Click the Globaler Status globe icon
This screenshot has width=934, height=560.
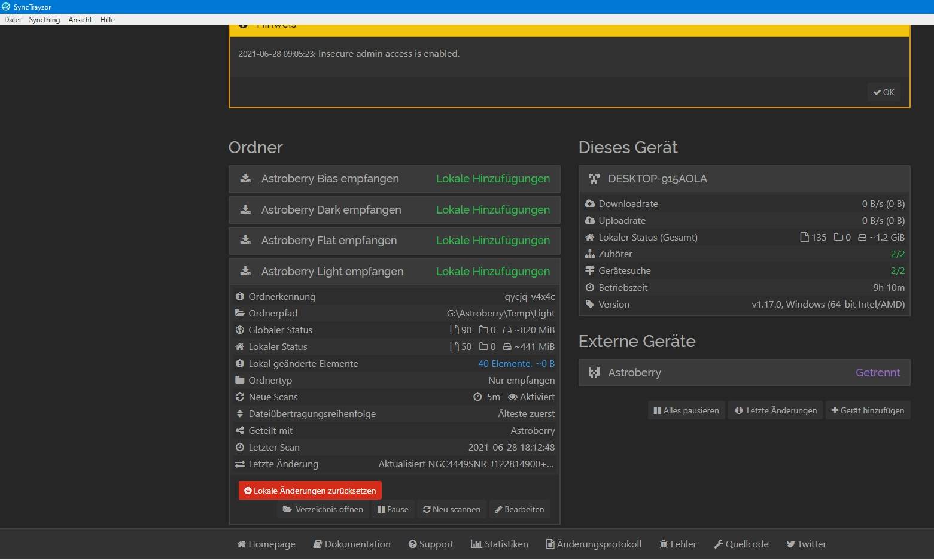pyautogui.click(x=240, y=330)
